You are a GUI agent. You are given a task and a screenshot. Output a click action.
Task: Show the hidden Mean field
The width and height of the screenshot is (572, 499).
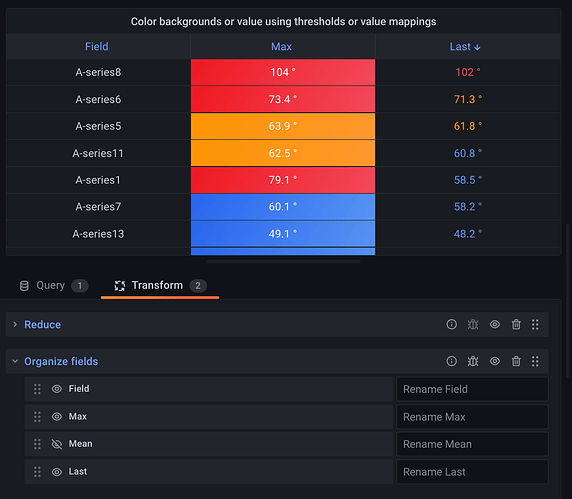click(57, 444)
